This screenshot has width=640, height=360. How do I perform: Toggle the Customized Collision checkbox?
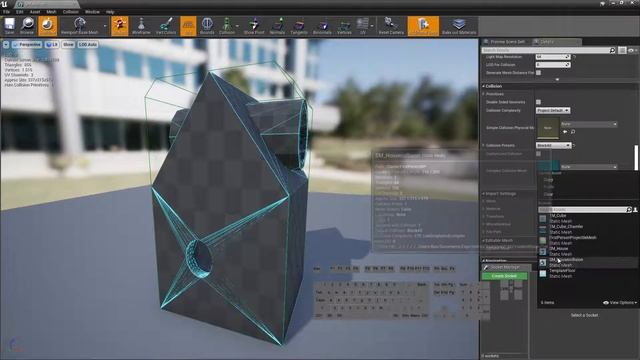(x=538, y=154)
